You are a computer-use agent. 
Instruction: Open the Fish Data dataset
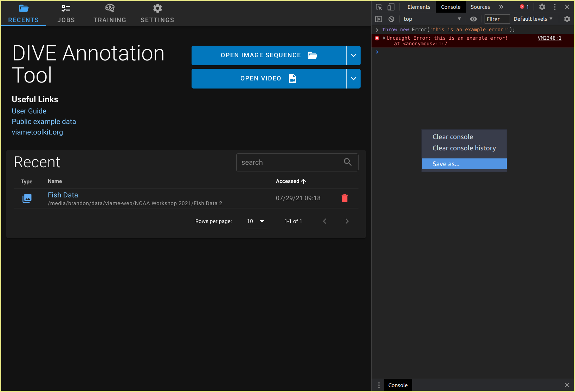[x=63, y=195]
